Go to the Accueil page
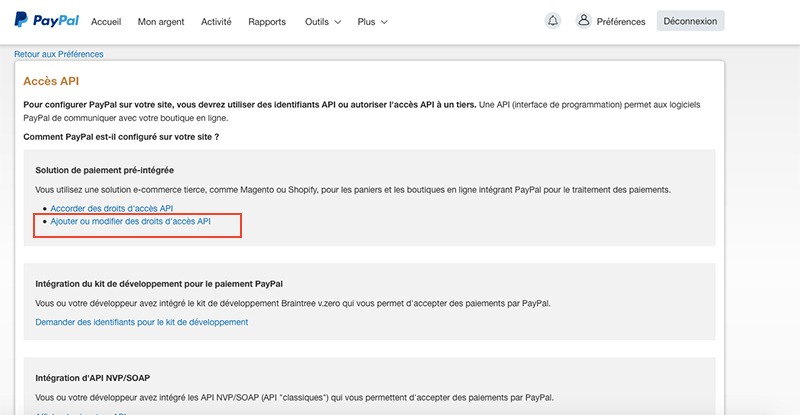 [106, 22]
